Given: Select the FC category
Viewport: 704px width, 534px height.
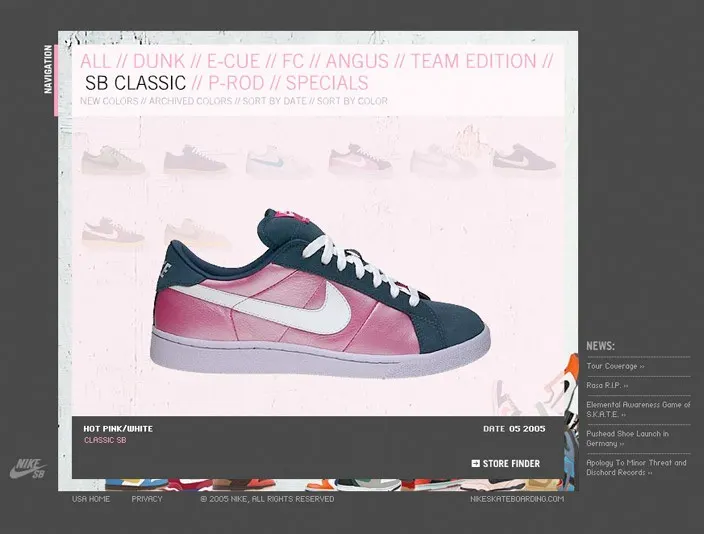Looking at the screenshot, I should (293, 61).
